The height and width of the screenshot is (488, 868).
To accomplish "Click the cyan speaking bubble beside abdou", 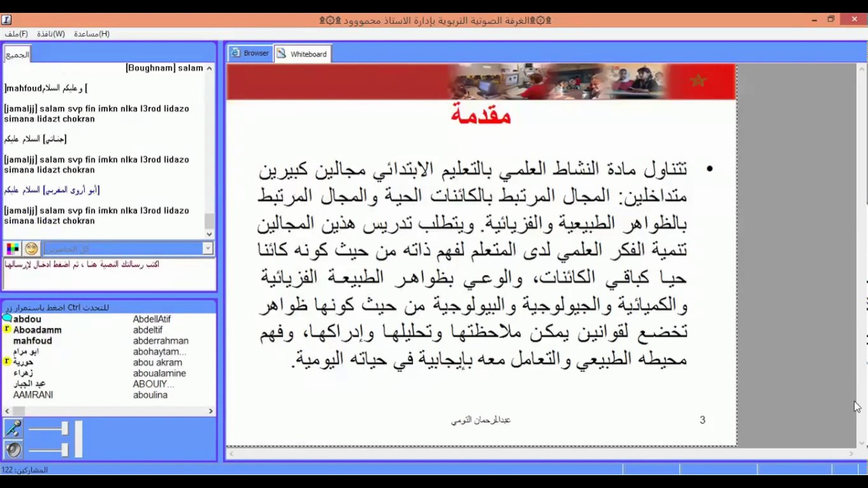I will (x=7, y=319).
